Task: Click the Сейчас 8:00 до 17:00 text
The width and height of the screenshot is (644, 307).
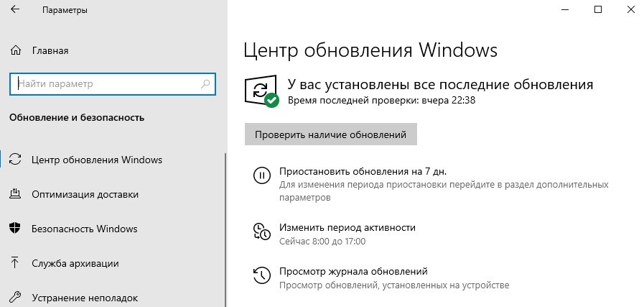Action: pos(322,241)
